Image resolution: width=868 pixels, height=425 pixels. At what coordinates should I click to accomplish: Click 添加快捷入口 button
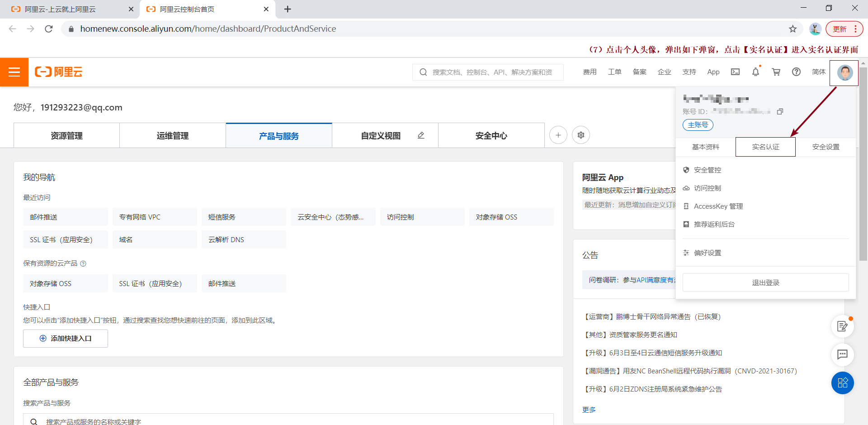pyautogui.click(x=66, y=339)
